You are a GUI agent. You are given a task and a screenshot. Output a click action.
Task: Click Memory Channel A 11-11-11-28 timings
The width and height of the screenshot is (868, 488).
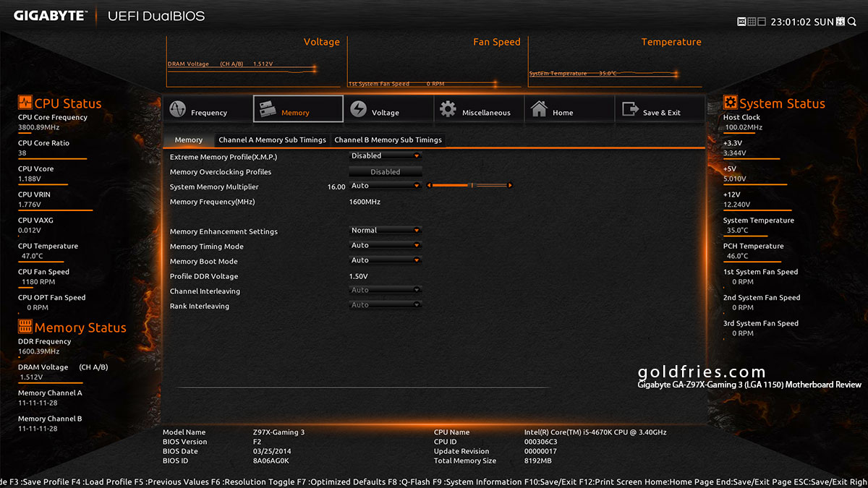[38, 403]
